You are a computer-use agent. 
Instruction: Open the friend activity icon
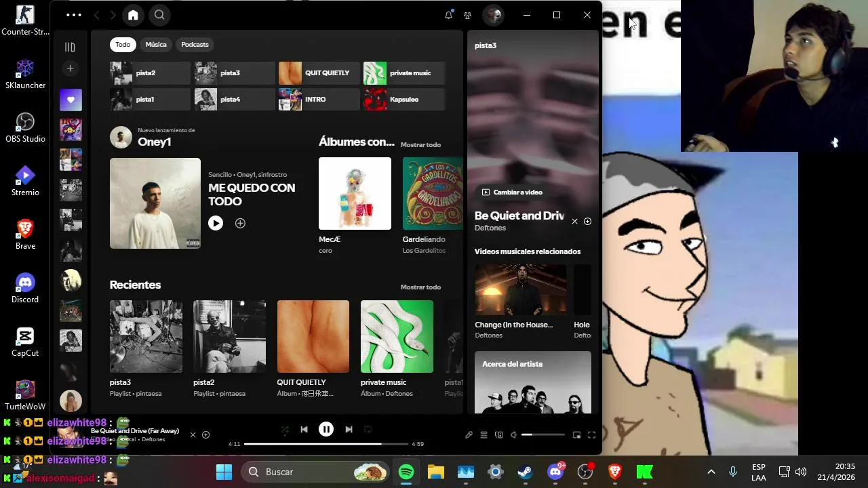pos(467,15)
